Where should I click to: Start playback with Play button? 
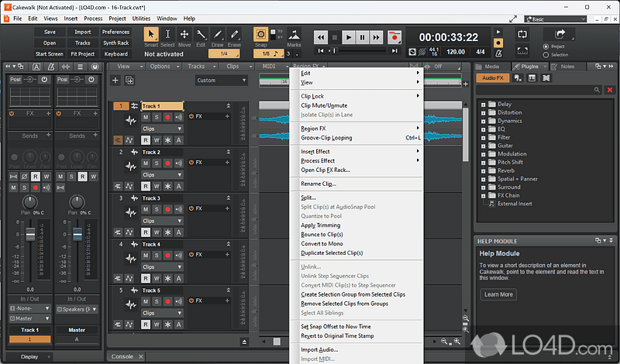[x=348, y=37]
